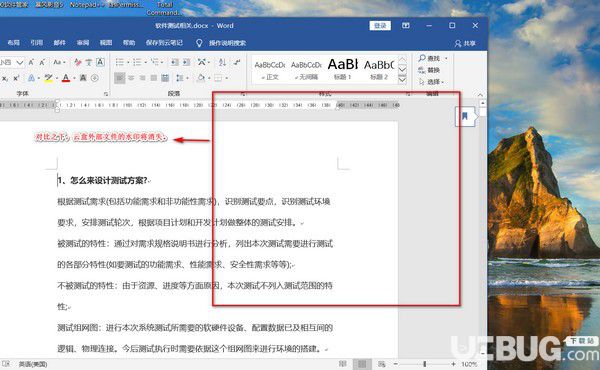
Task: Open the shading paint bucket
Action: pos(201,78)
